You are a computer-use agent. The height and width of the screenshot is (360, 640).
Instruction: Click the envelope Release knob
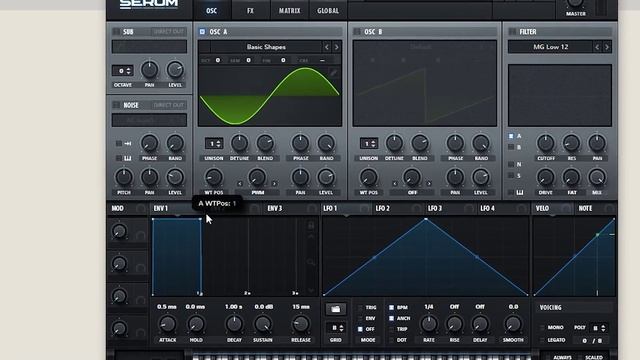pos(301,324)
